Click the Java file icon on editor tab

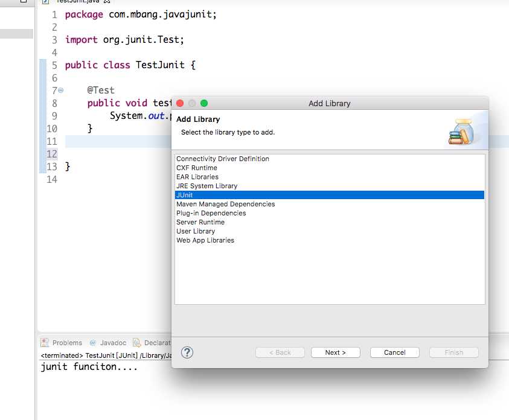point(45,1)
